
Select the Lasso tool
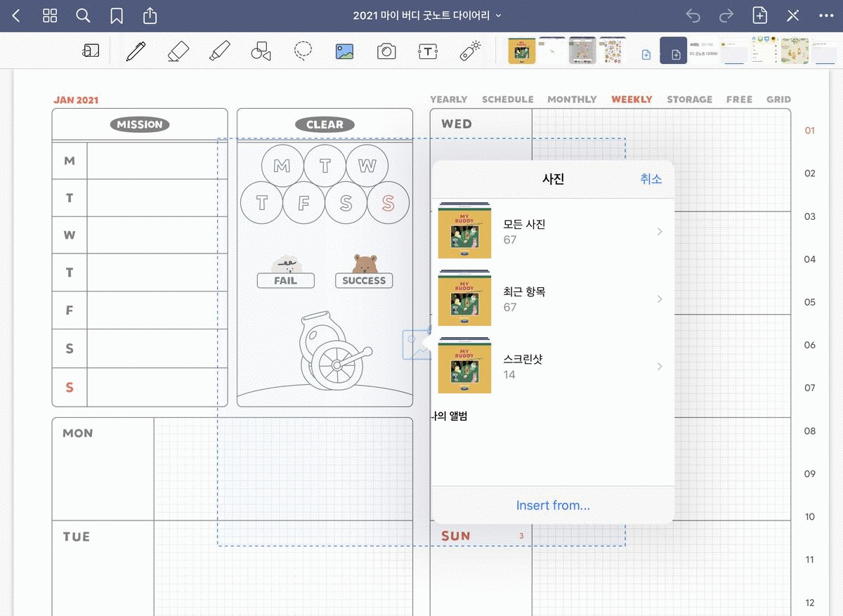(303, 51)
